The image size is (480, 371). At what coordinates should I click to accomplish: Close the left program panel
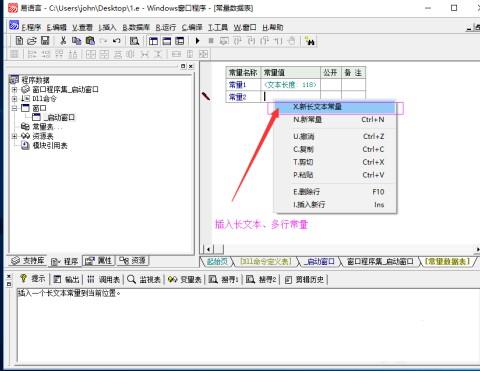pyautogui.click(x=191, y=66)
